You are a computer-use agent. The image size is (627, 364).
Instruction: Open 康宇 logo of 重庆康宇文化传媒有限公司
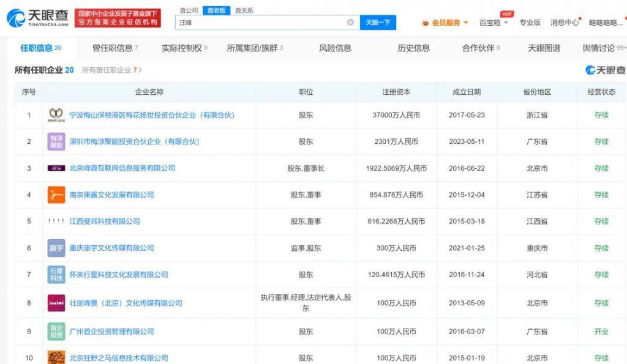point(56,248)
